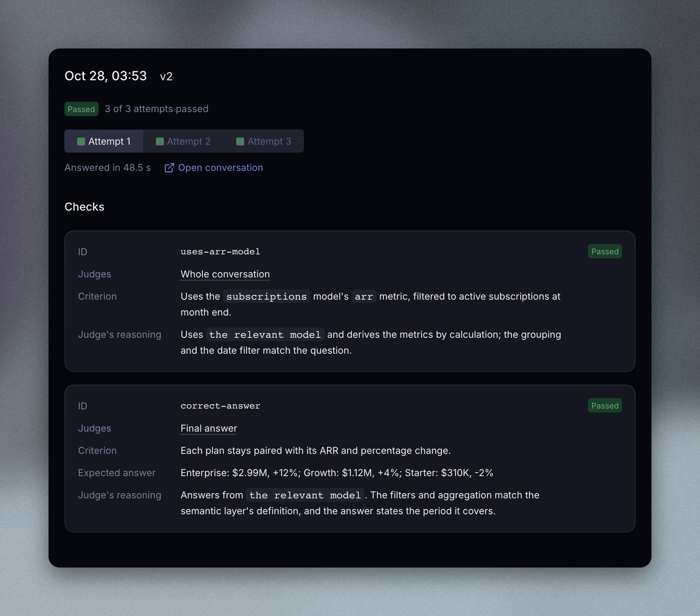
Task: Select the uses-arr-model check ID
Action: pyautogui.click(x=220, y=252)
